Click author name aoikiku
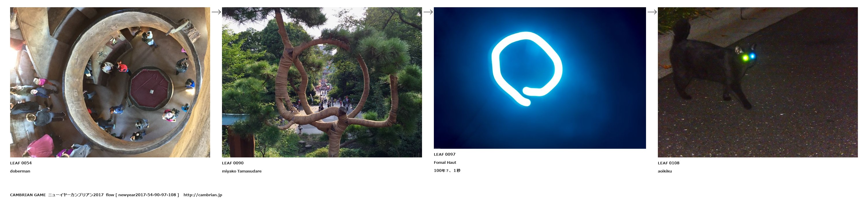Image resolution: width=868 pixels, height=202 pixels. (665, 171)
